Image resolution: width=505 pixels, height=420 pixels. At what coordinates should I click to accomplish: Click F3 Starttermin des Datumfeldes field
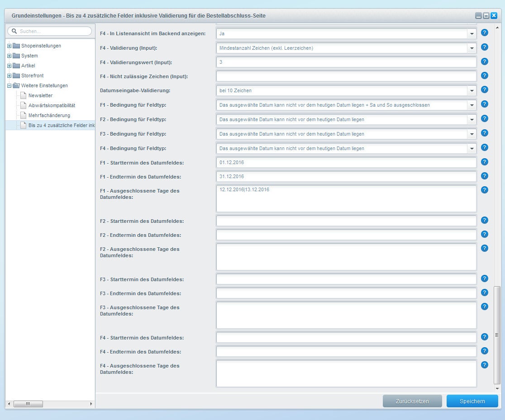click(x=346, y=279)
